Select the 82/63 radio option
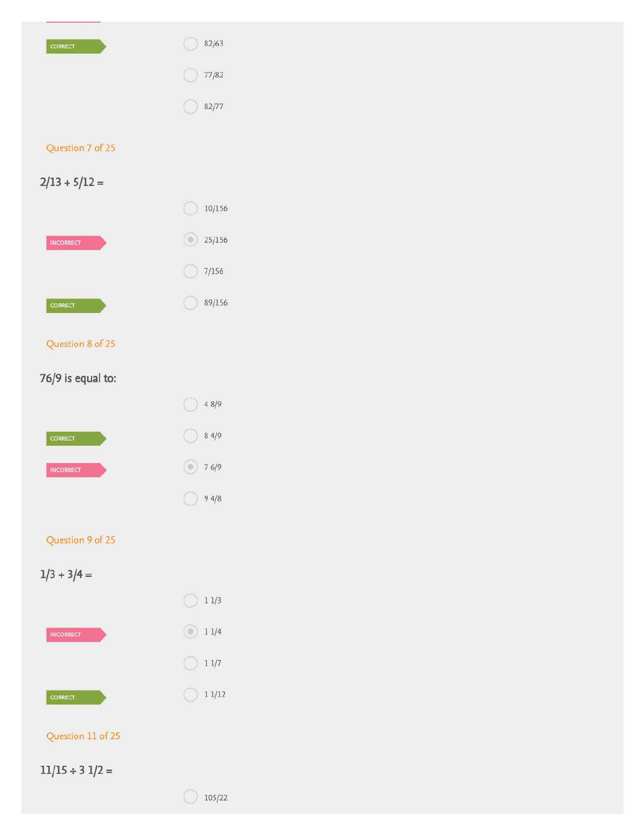The height and width of the screenshot is (834, 644). (x=190, y=44)
